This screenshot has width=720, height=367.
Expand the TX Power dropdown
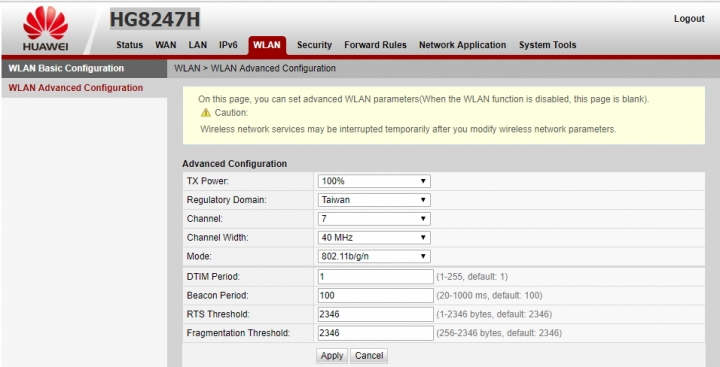[x=374, y=181]
